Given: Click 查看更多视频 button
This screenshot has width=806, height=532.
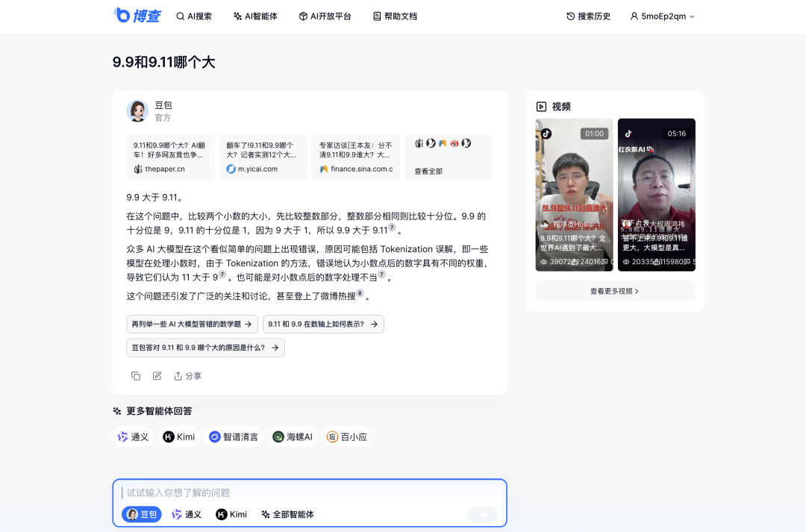Looking at the screenshot, I should [615, 292].
